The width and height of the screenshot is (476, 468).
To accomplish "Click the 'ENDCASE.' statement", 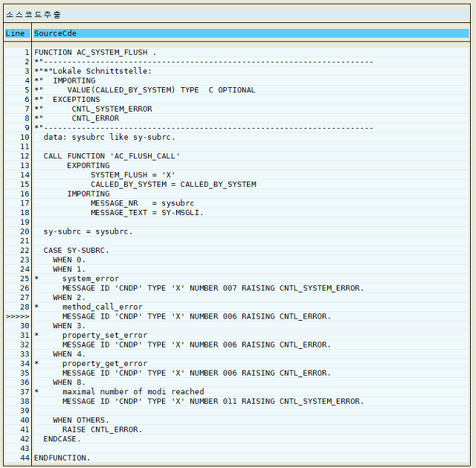I will (x=62, y=439).
